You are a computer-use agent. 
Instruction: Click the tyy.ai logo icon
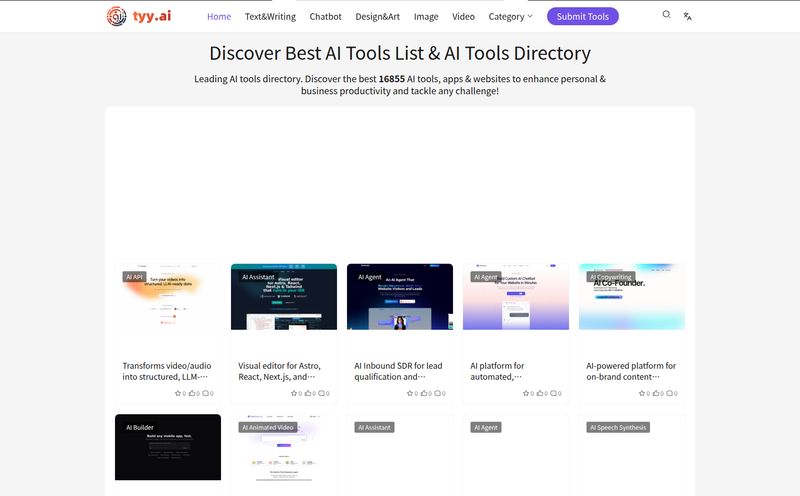pyautogui.click(x=116, y=16)
